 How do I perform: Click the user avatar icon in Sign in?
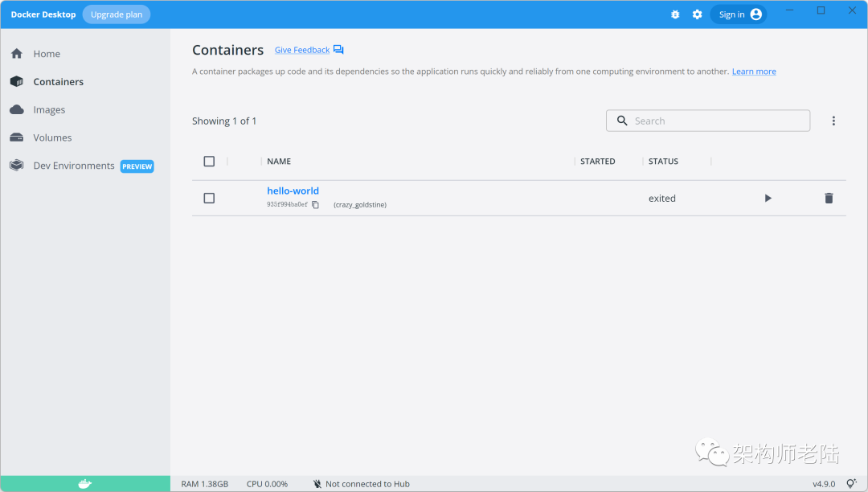coord(755,14)
